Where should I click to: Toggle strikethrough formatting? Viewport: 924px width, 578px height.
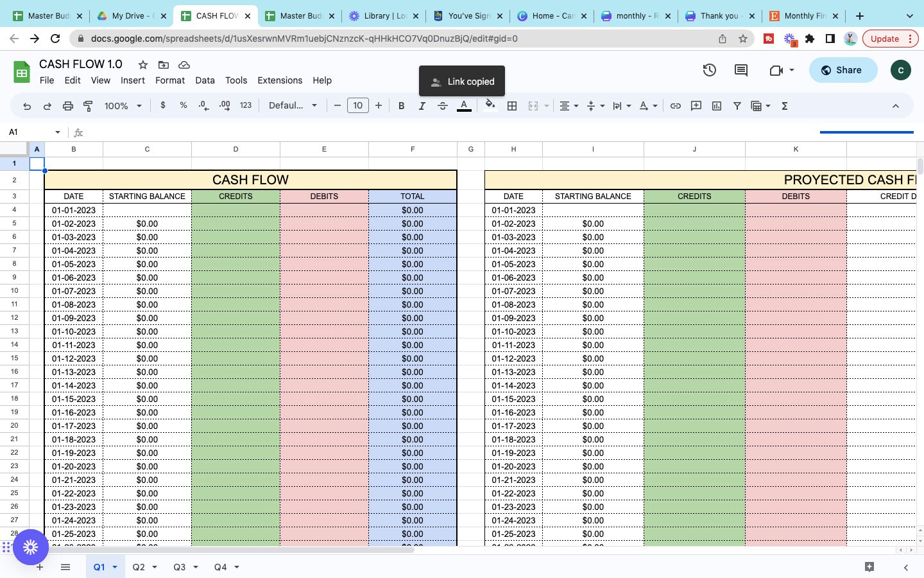coord(443,105)
